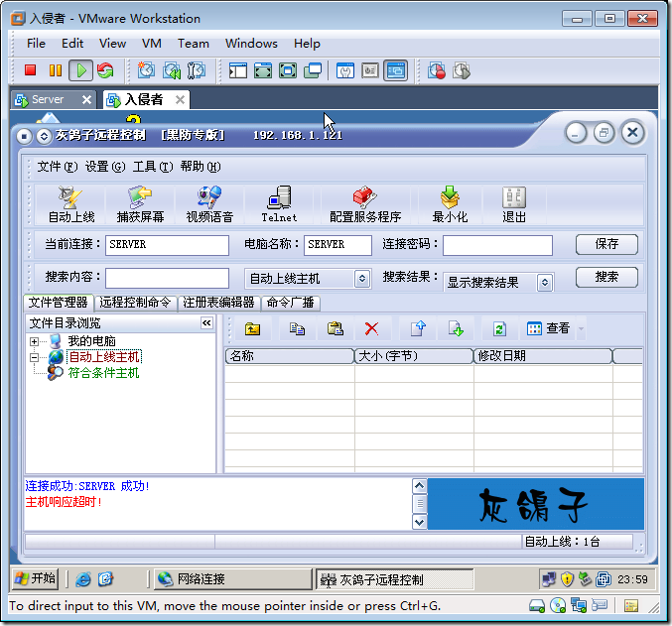Collapse the 自动上线主机 tree node
This screenshot has width=672, height=626.
coord(34,357)
